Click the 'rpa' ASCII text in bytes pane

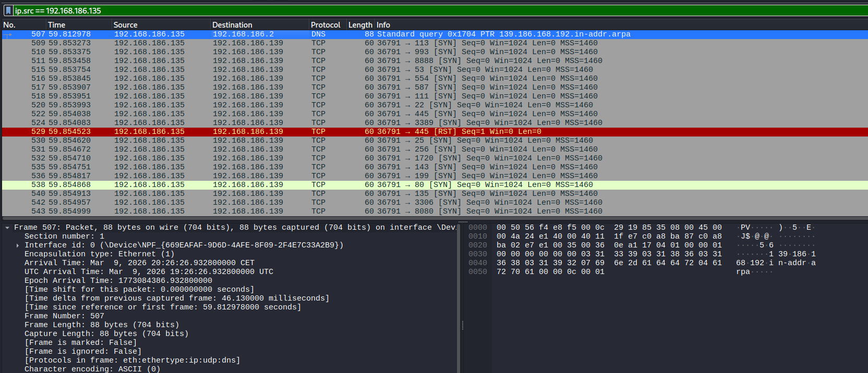click(743, 271)
